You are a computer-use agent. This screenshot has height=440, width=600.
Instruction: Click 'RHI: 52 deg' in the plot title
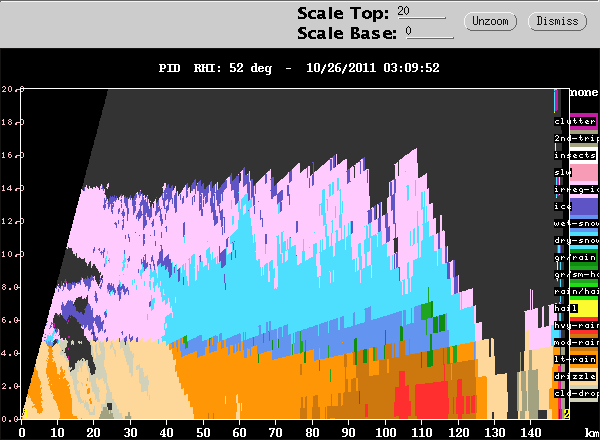click(x=233, y=68)
